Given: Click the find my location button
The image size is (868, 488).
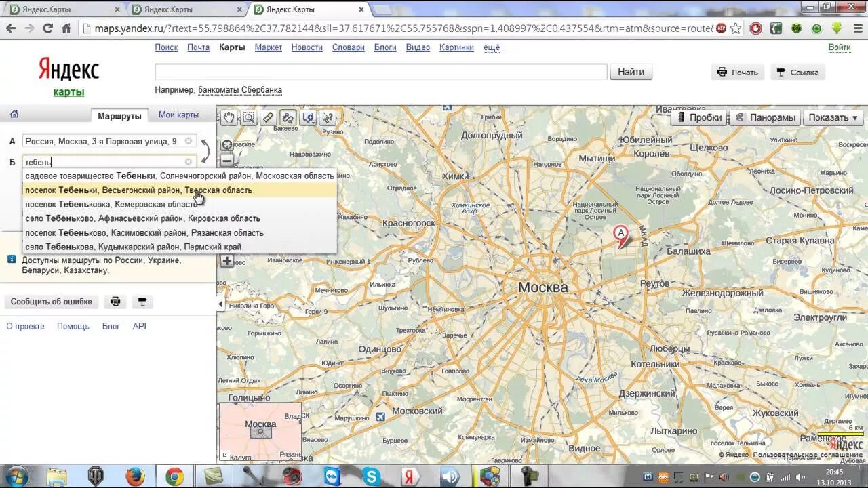Looking at the screenshot, I should [227, 145].
